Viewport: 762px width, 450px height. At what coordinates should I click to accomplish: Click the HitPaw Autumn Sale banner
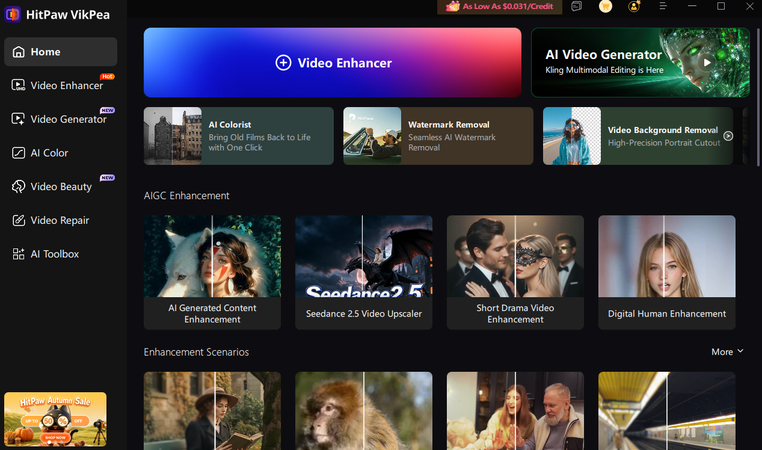55,419
